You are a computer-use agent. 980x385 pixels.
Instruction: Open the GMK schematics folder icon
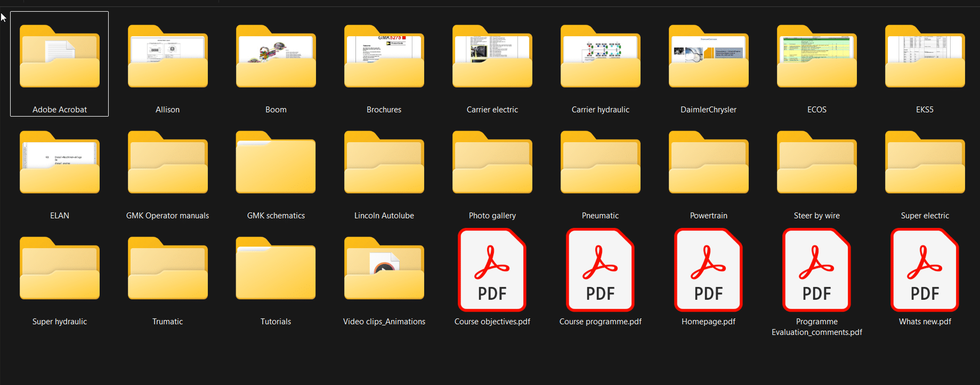click(x=276, y=162)
